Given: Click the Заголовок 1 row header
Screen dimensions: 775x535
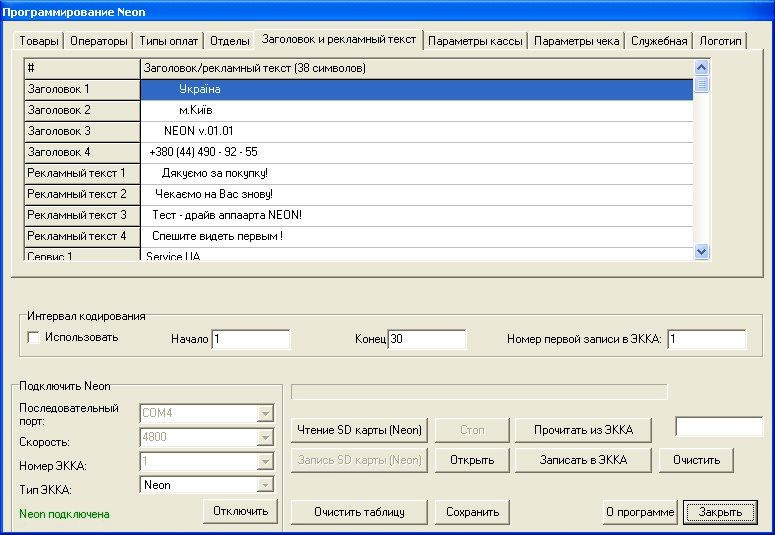Looking at the screenshot, I should (82, 89).
